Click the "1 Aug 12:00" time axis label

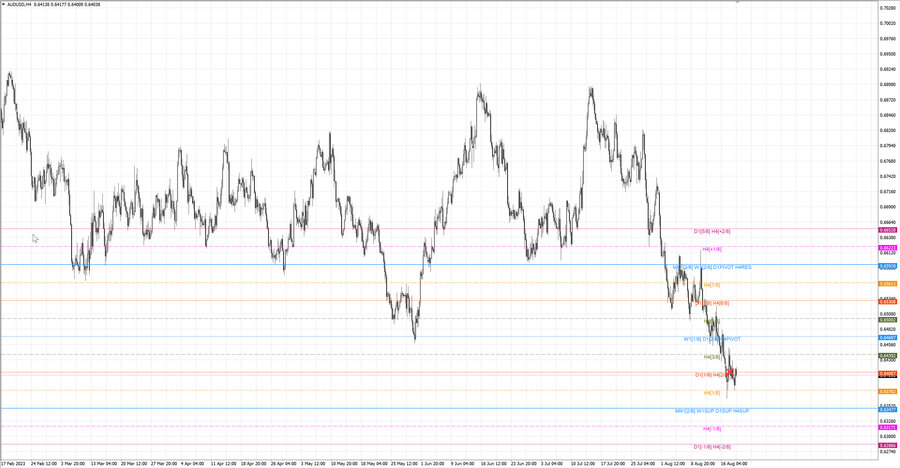point(673,463)
